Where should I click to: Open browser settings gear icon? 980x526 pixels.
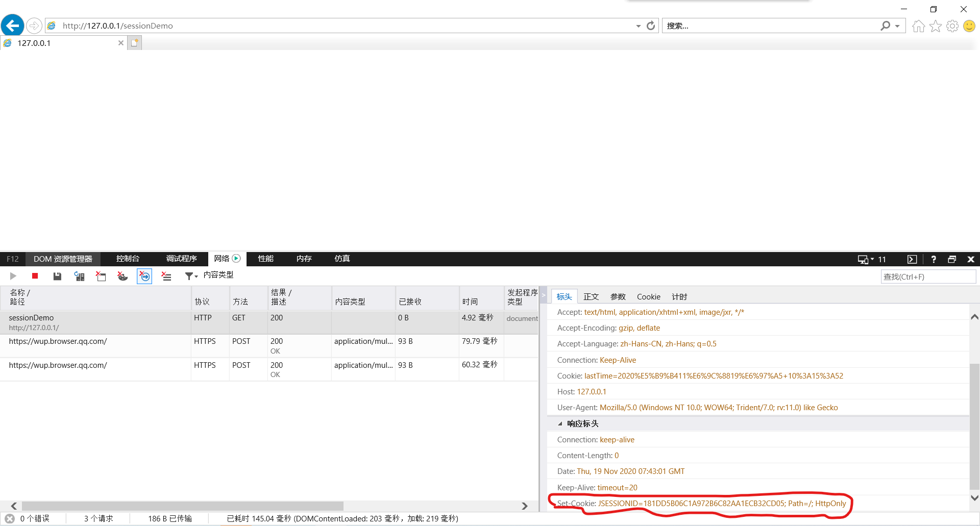pyautogui.click(x=952, y=26)
